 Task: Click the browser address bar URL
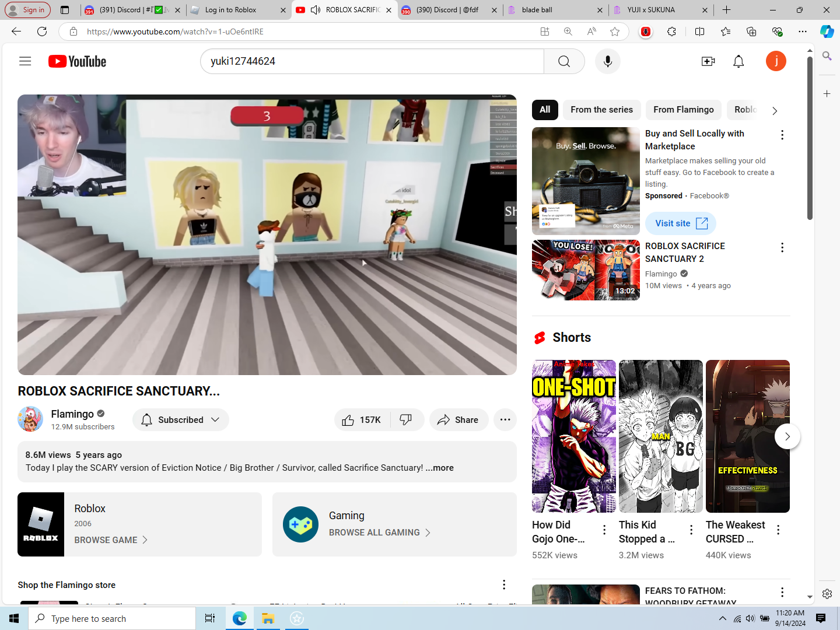point(175,32)
